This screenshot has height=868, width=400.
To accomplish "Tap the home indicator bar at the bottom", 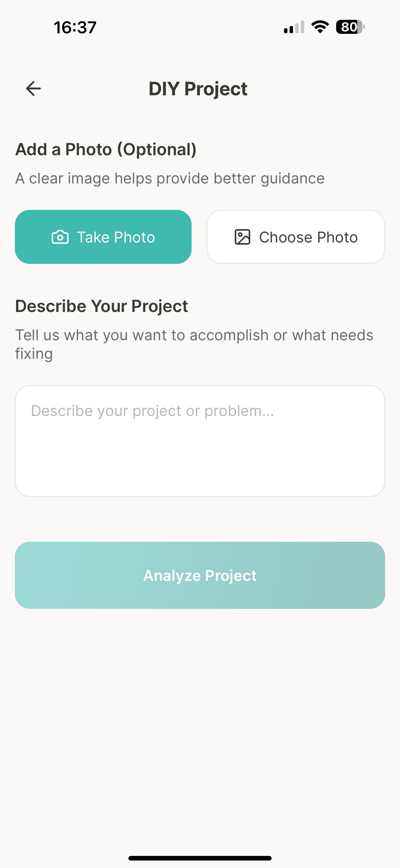I will click(x=200, y=858).
